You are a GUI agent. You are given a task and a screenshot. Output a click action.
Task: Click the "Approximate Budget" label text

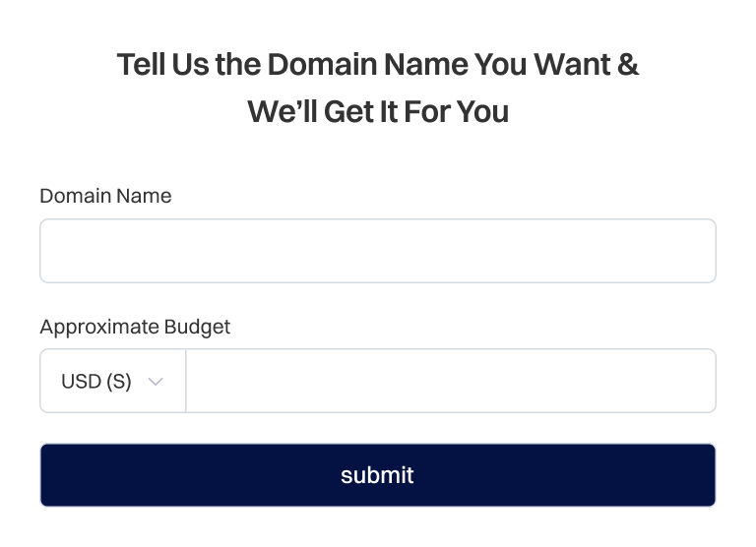pyautogui.click(x=135, y=327)
